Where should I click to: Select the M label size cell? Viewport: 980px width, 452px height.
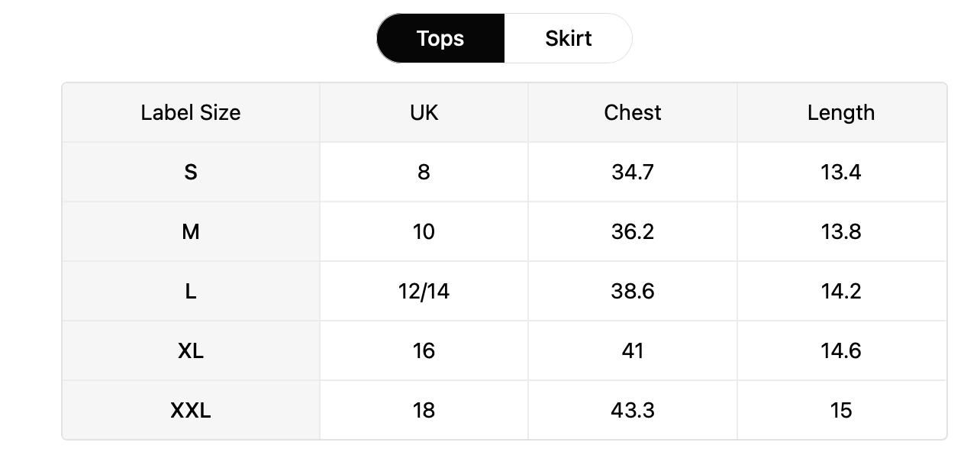[191, 231]
